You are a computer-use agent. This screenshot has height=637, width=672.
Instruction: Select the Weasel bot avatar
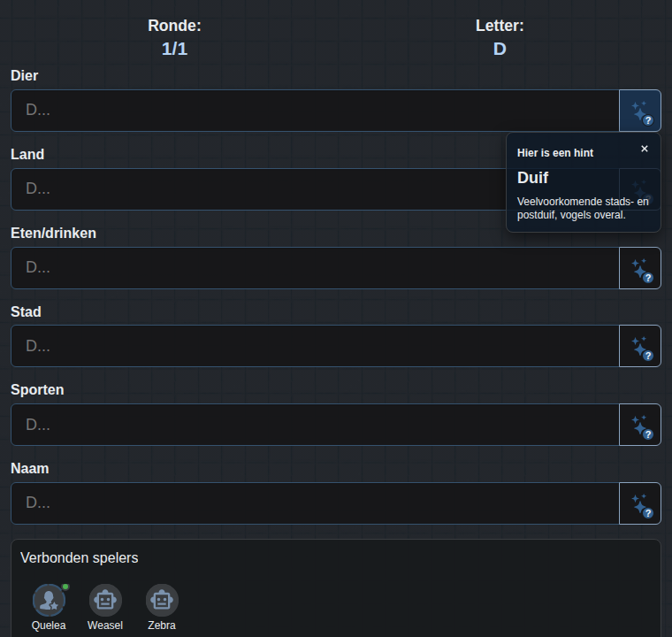point(105,600)
